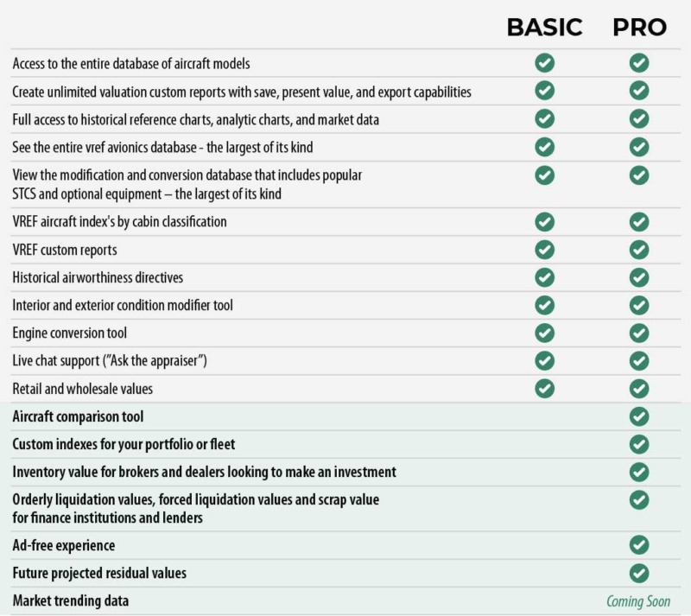Screen dimensions: 691x616
Task: Click Pro checkmark for Custom indexes row
Action: click(639, 444)
